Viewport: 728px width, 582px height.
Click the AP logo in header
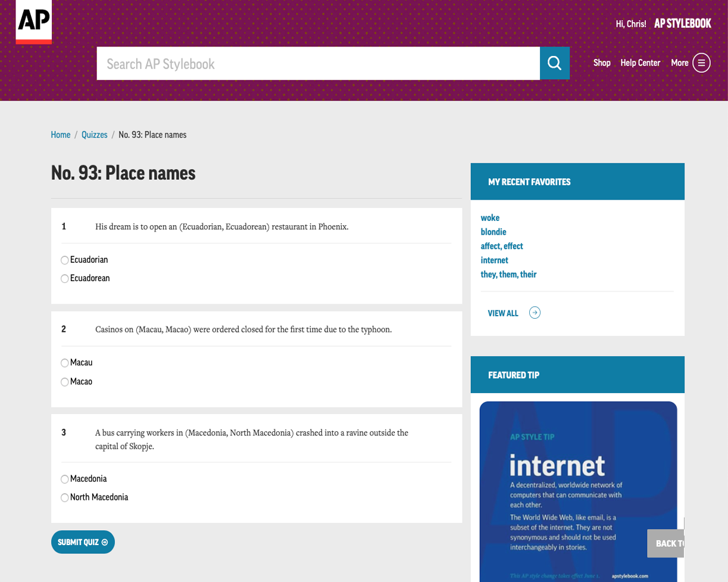point(34,22)
